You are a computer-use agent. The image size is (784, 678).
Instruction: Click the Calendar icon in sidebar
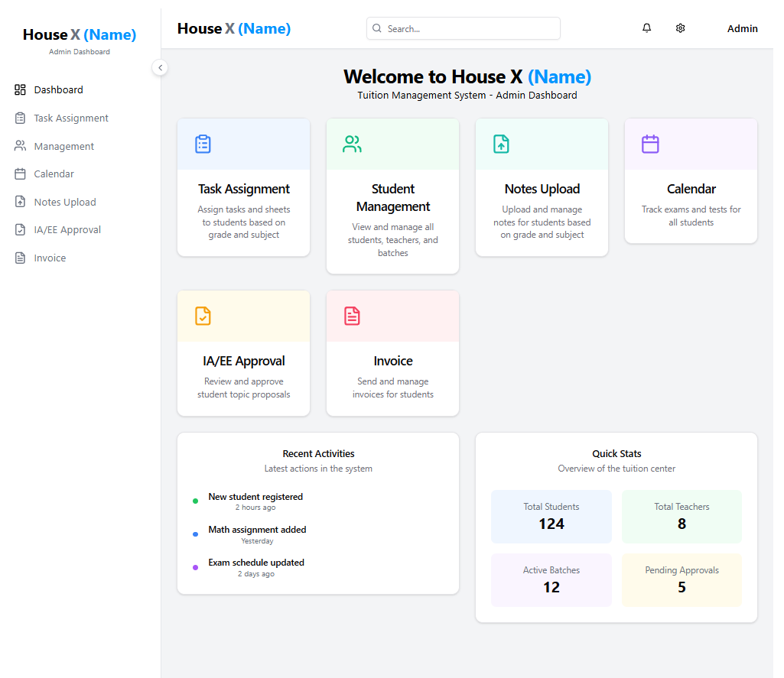pos(20,174)
